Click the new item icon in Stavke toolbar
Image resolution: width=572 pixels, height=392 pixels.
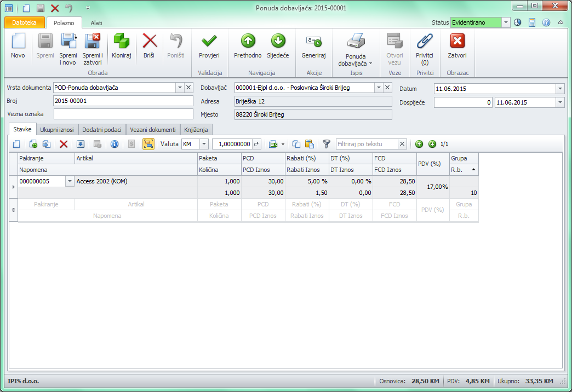coord(16,144)
